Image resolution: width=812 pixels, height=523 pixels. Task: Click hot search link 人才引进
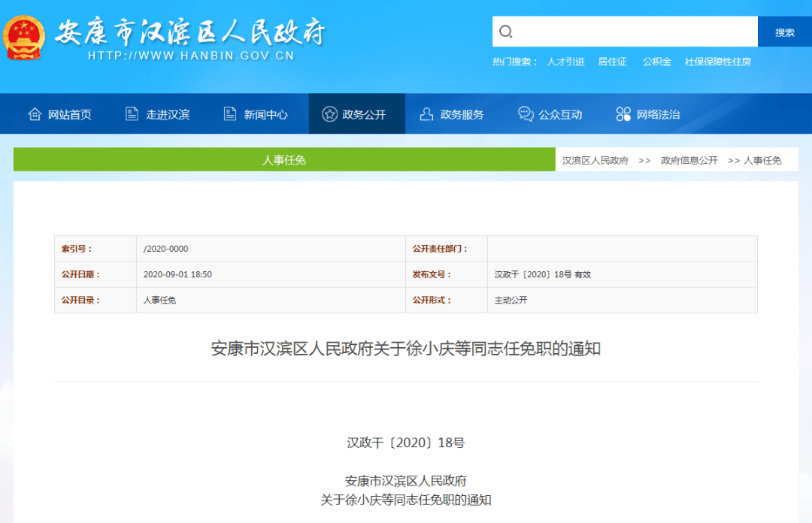(x=565, y=62)
